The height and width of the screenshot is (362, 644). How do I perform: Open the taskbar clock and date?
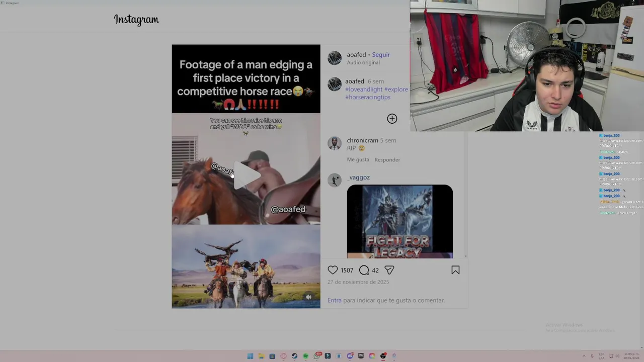point(632,356)
